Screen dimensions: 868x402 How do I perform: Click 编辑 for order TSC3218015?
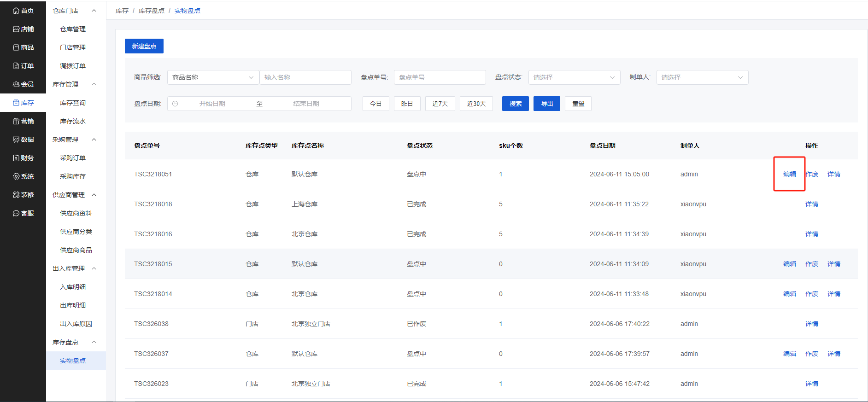coord(790,264)
